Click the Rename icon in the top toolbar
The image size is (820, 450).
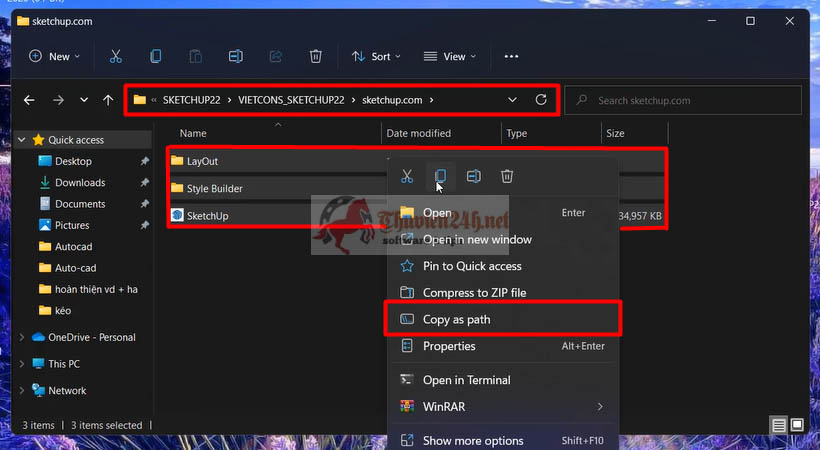[x=236, y=57]
